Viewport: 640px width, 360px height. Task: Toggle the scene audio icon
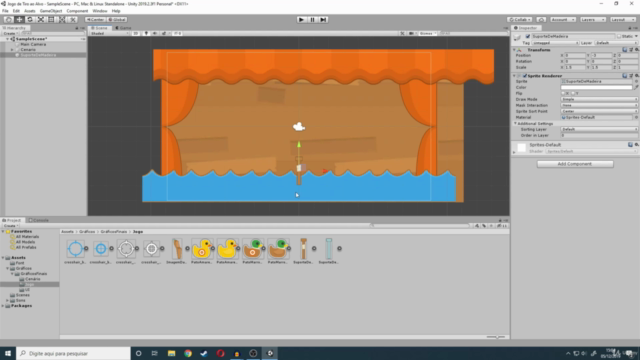point(155,33)
